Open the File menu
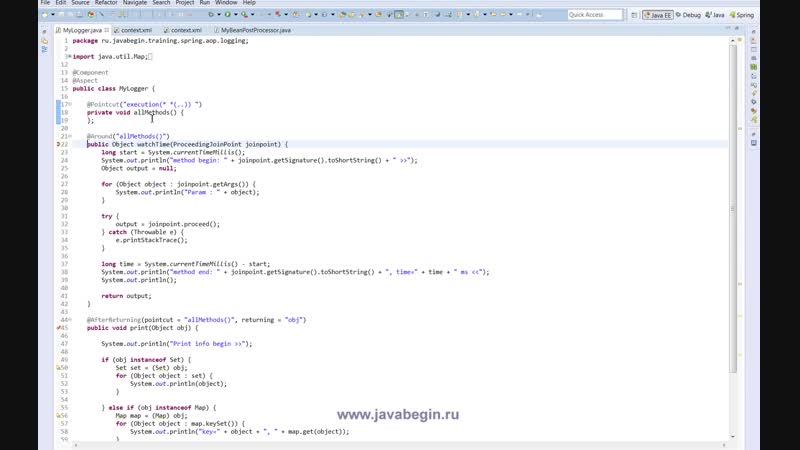This screenshot has height=450, width=800. click(45, 3)
